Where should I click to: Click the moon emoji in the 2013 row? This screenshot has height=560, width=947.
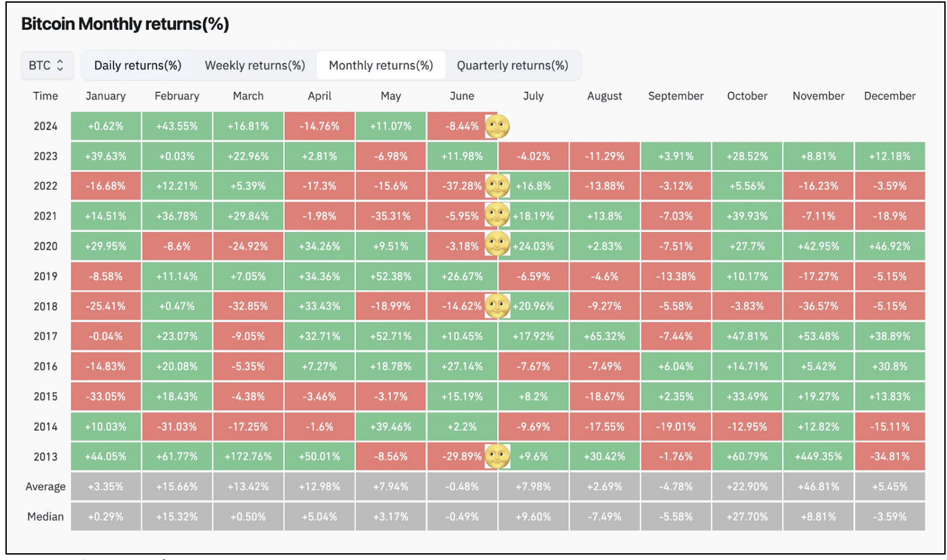click(497, 457)
